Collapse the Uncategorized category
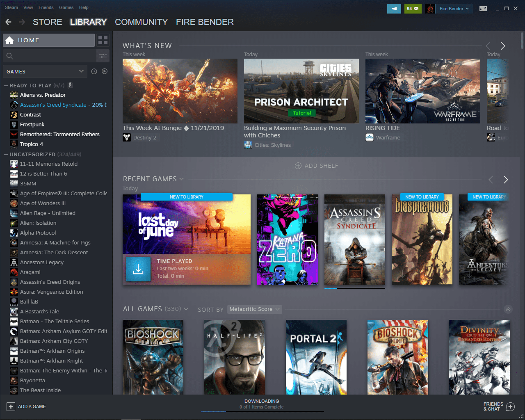 point(6,155)
